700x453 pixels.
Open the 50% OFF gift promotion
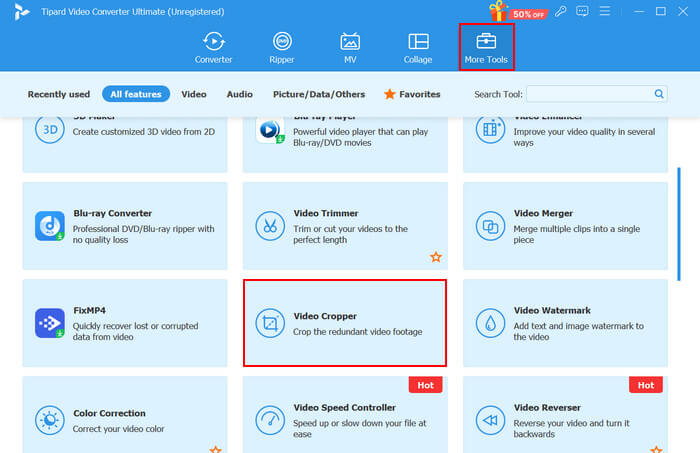[517, 11]
